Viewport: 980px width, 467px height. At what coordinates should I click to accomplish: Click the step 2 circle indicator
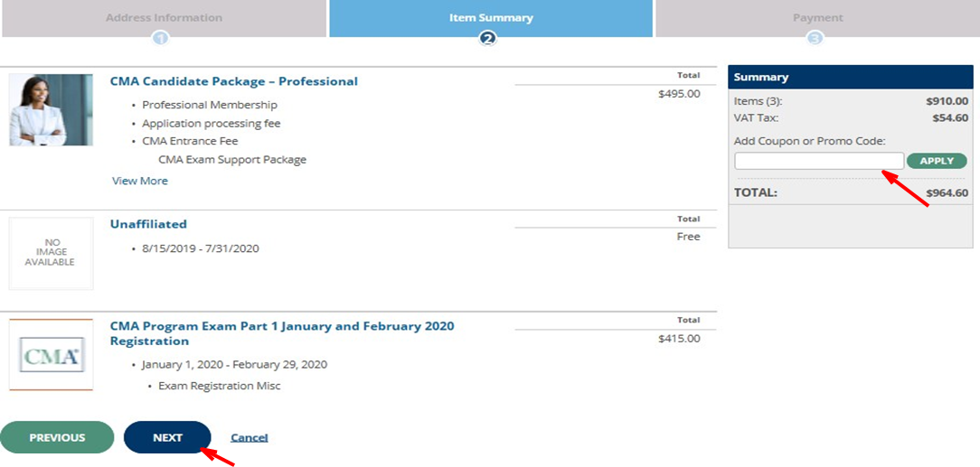488,38
